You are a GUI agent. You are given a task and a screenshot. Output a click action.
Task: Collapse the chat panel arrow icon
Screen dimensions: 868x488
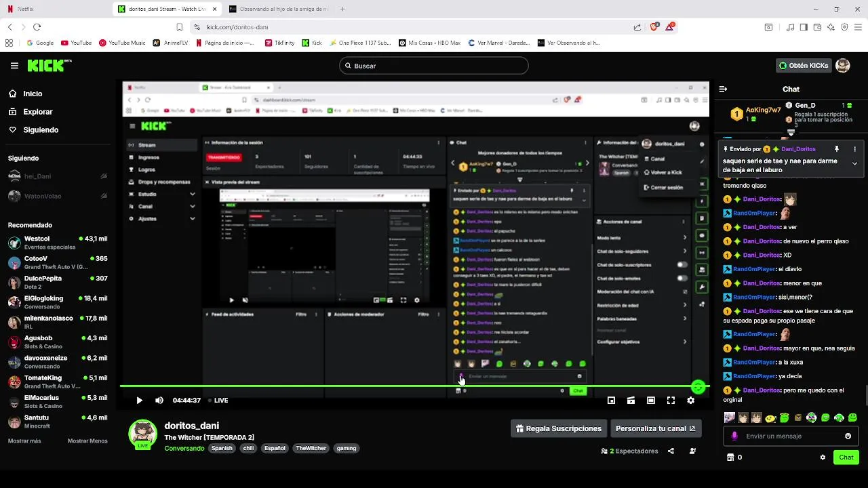(723, 89)
